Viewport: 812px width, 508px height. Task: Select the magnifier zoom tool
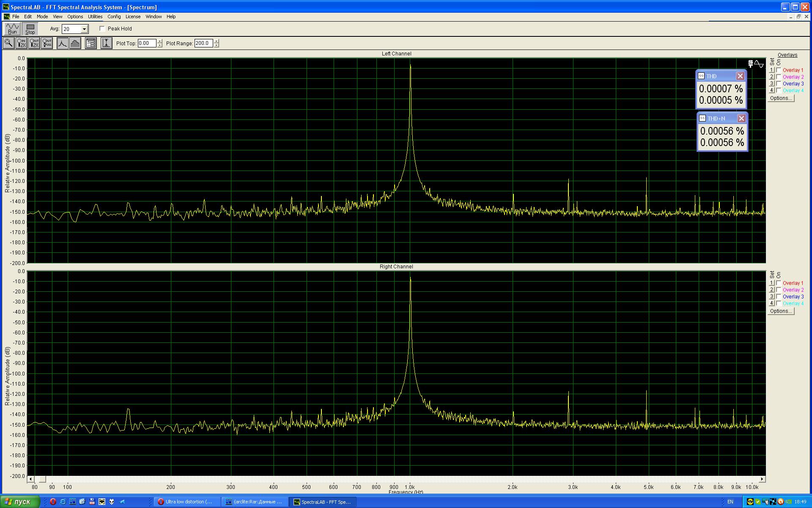point(8,43)
